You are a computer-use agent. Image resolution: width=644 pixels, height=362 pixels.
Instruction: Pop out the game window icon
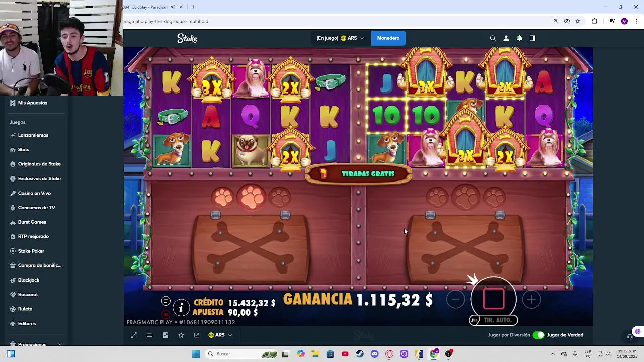pos(197,335)
